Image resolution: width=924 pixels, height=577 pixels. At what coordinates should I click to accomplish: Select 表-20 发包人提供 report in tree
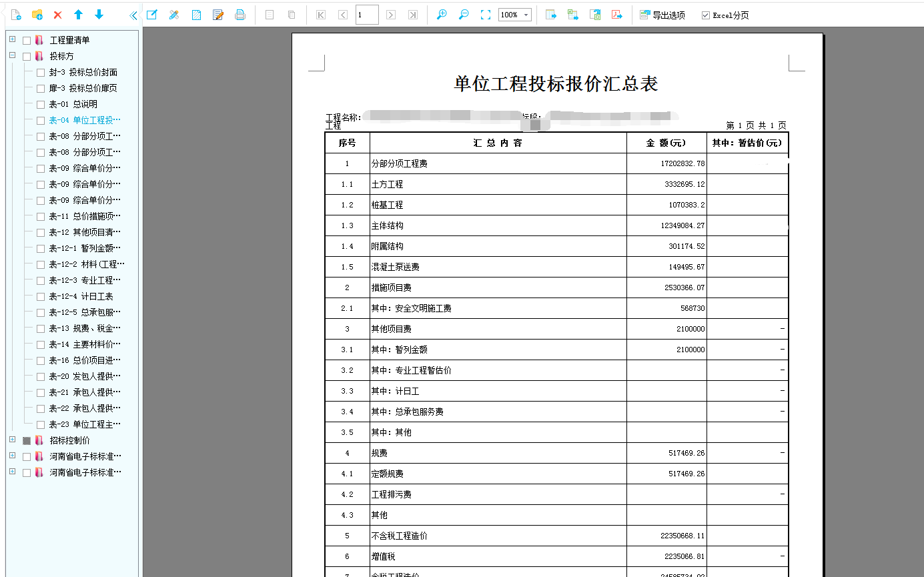(85, 376)
